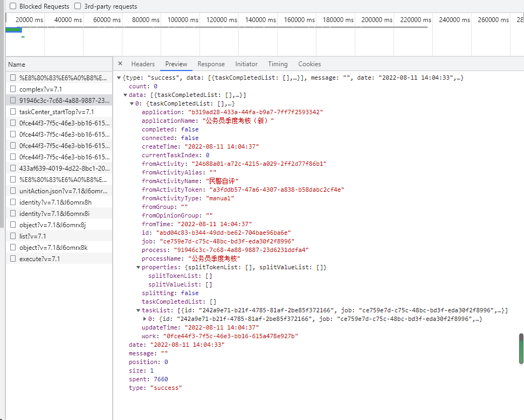Show the Initiator tab

click(x=246, y=64)
